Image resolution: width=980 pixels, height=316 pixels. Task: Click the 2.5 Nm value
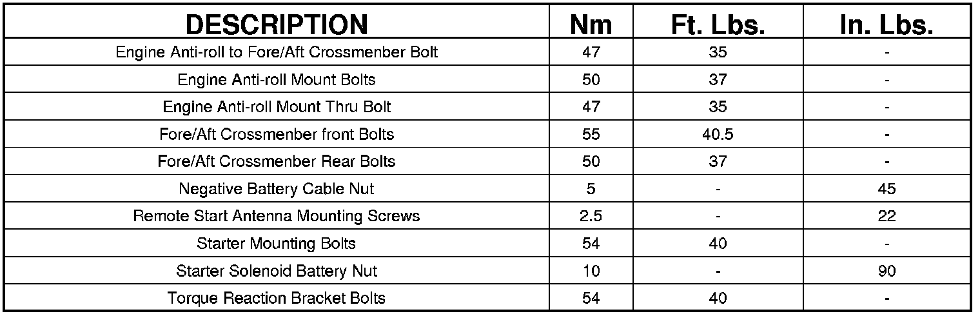coord(591,216)
